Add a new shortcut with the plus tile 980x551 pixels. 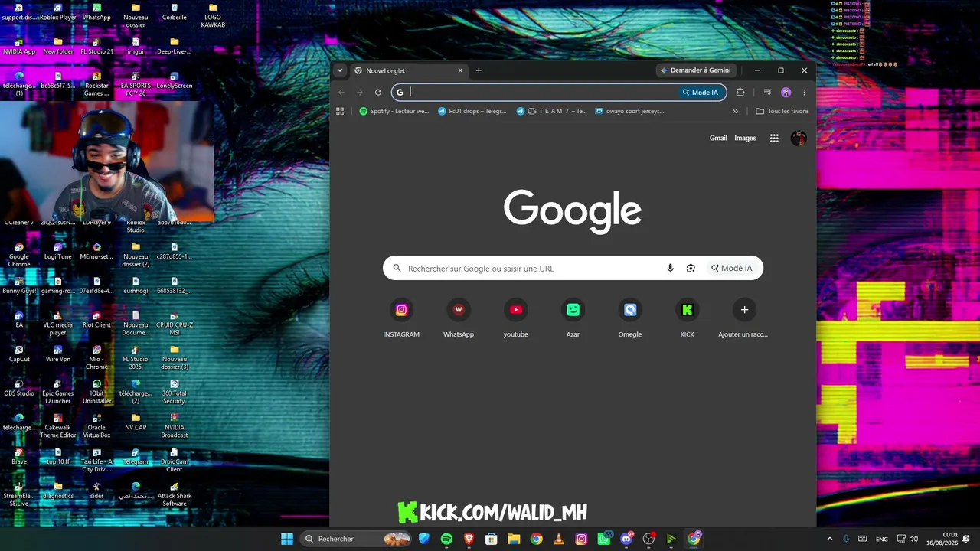[744, 316]
